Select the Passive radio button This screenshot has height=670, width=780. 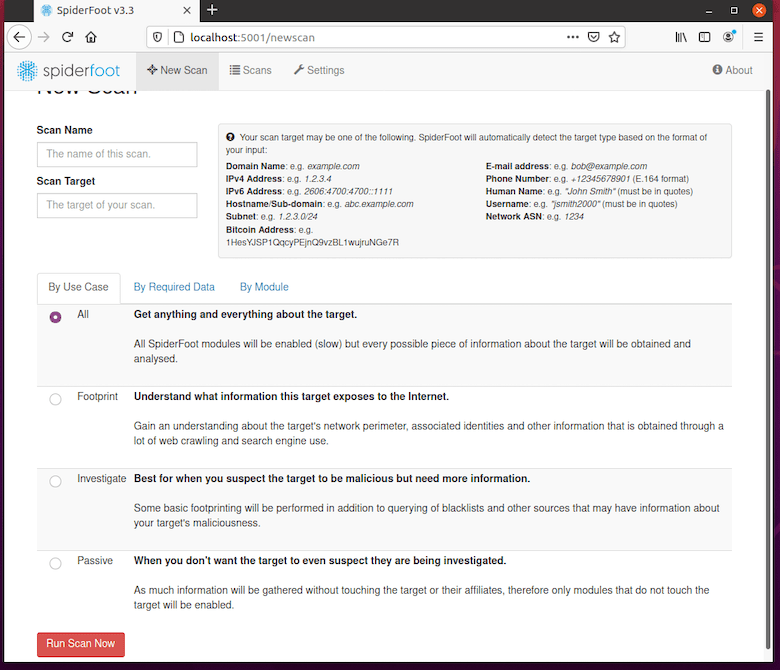pos(55,563)
